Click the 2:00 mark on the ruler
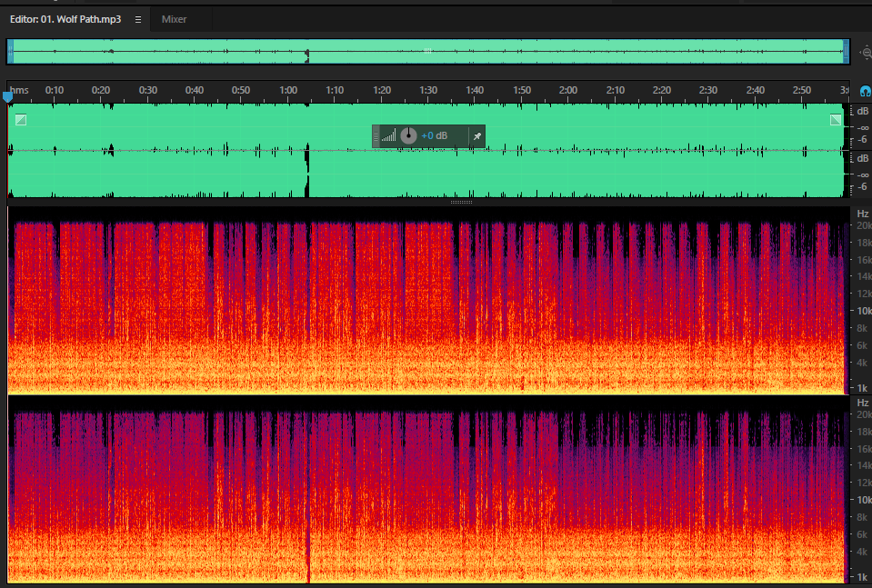The height and width of the screenshot is (588, 872). [x=567, y=90]
